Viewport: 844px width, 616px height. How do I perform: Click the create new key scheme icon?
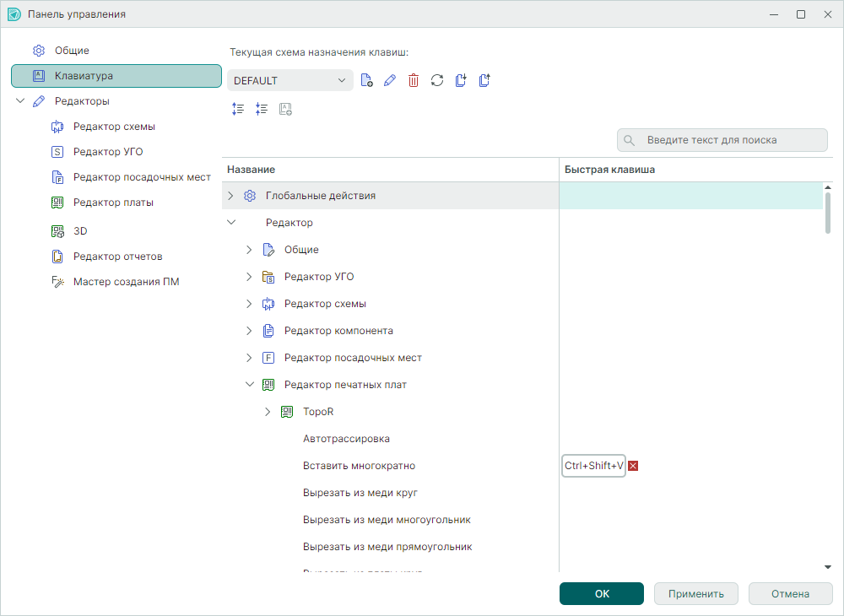tap(366, 81)
